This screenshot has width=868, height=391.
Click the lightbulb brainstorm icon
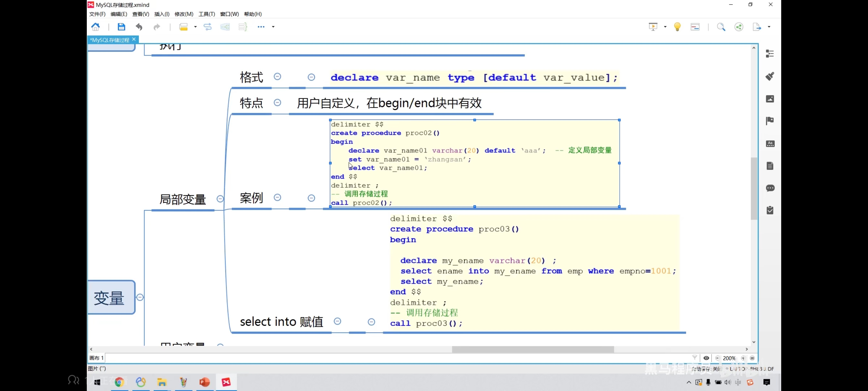click(x=677, y=27)
